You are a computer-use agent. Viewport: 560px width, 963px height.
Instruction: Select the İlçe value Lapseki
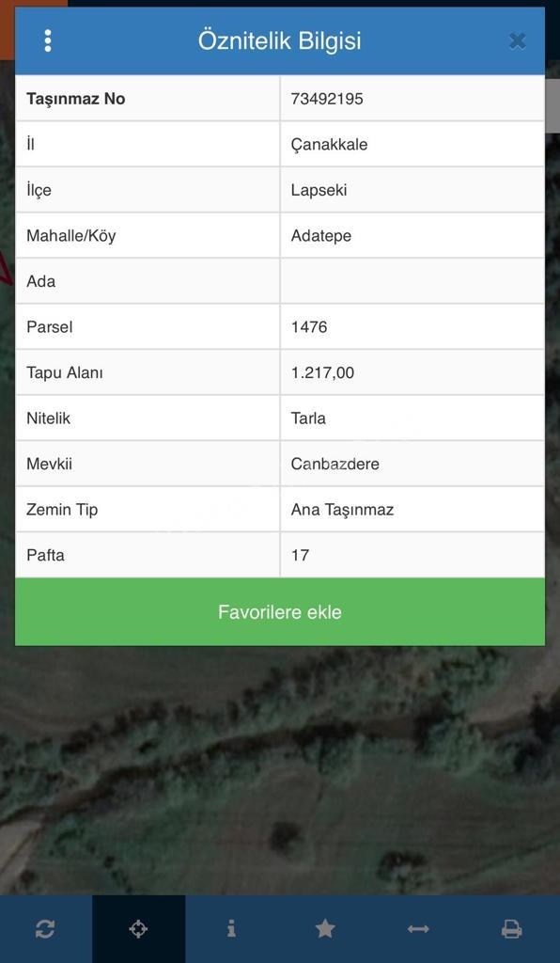319,190
